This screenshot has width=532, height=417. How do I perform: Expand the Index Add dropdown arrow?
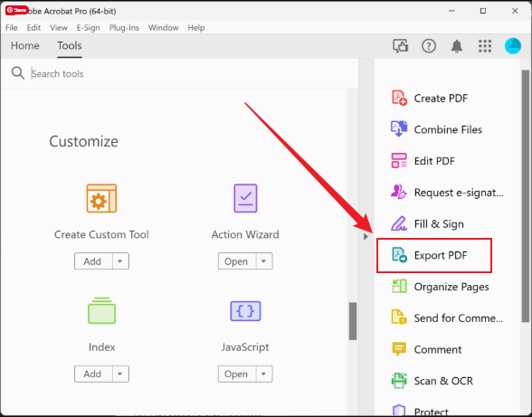coord(120,374)
